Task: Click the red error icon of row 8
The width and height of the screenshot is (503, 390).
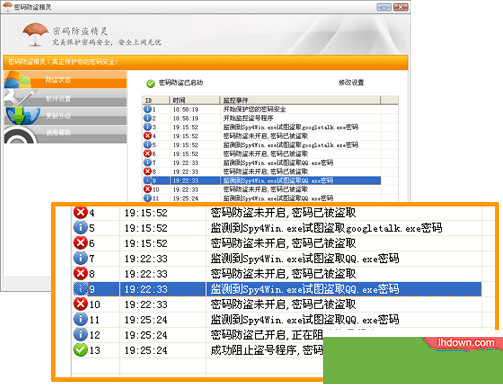Action: click(147, 171)
